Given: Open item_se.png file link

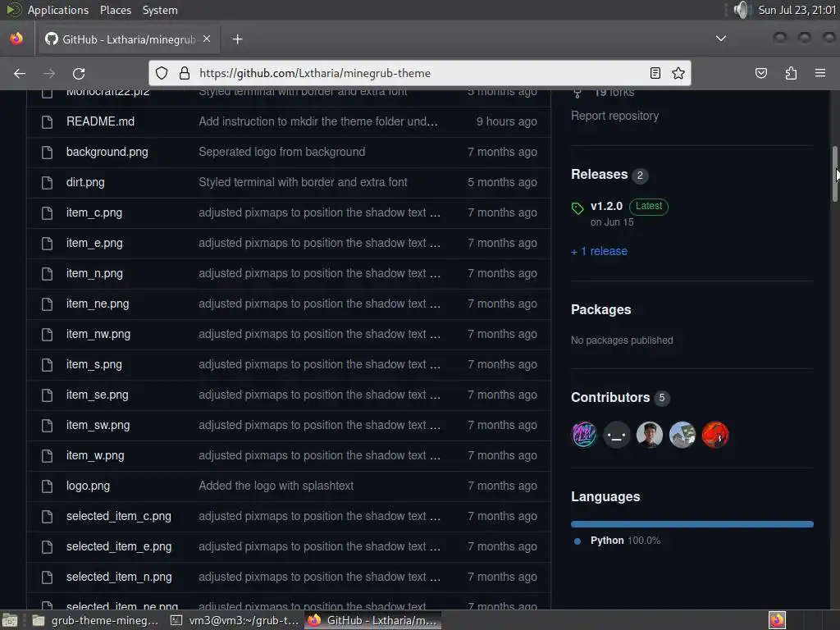Looking at the screenshot, I should pos(98,395).
